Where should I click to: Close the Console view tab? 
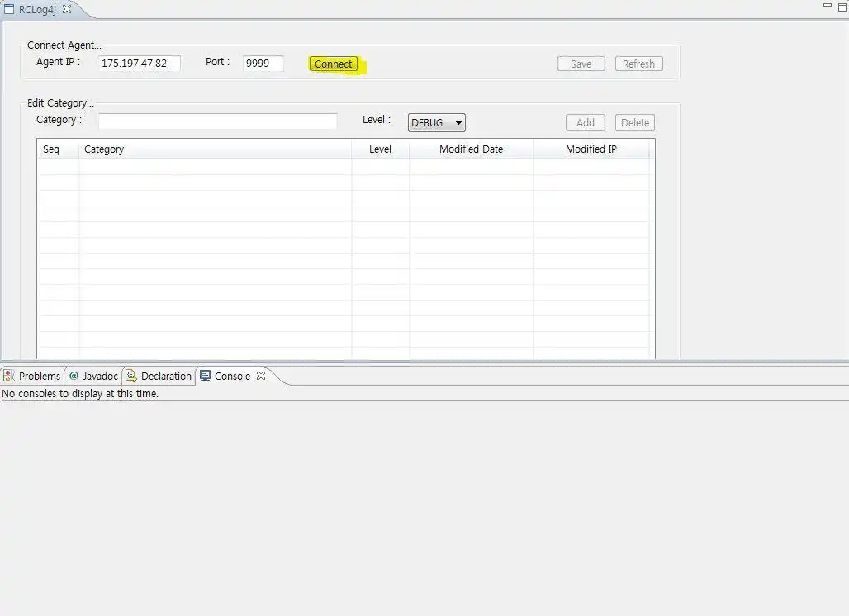click(261, 375)
